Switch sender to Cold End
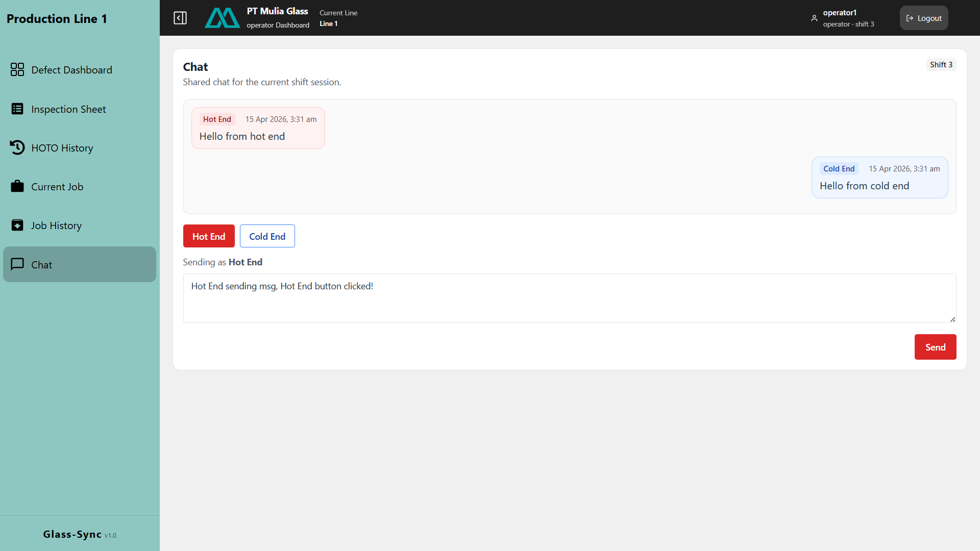Image resolution: width=980 pixels, height=551 pixels. pos(267,236)
